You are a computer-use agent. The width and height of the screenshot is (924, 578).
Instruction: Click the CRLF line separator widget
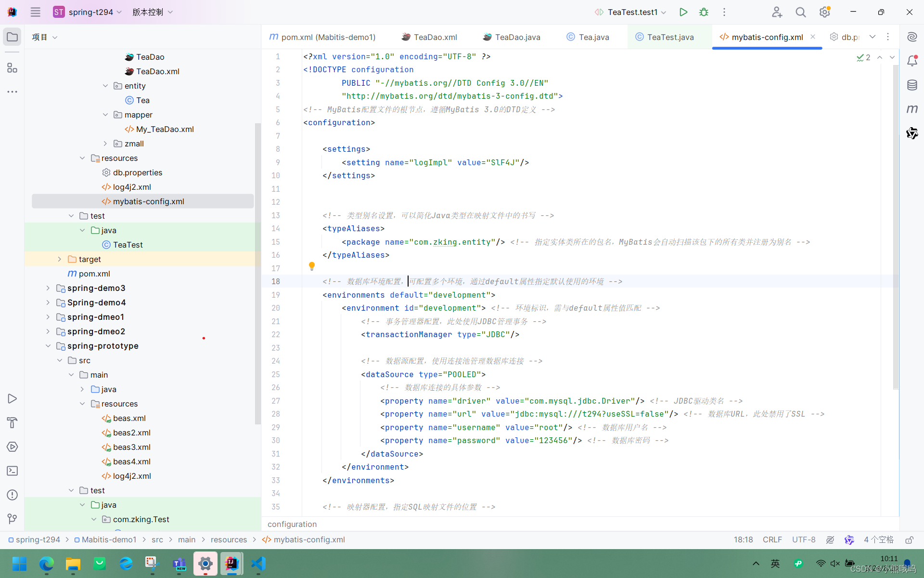[x=772, y=540]
